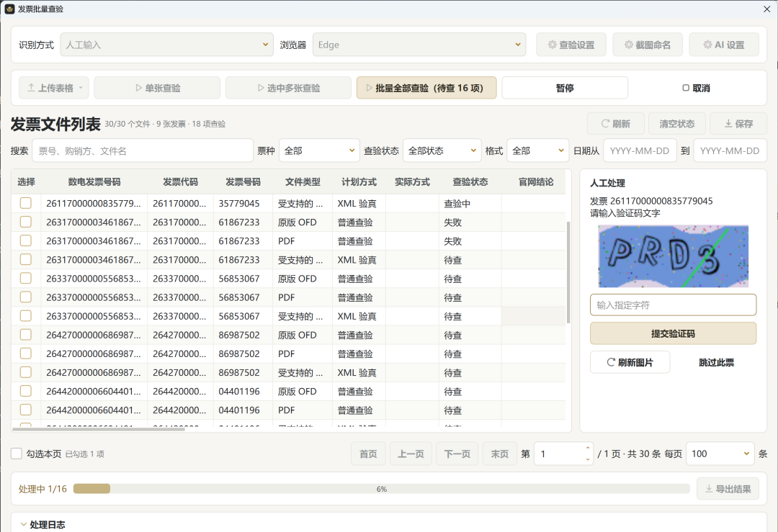This screenshot has width=778, height=532.
Task: Click the 官网结论 column header
Action: pos(536,182)
